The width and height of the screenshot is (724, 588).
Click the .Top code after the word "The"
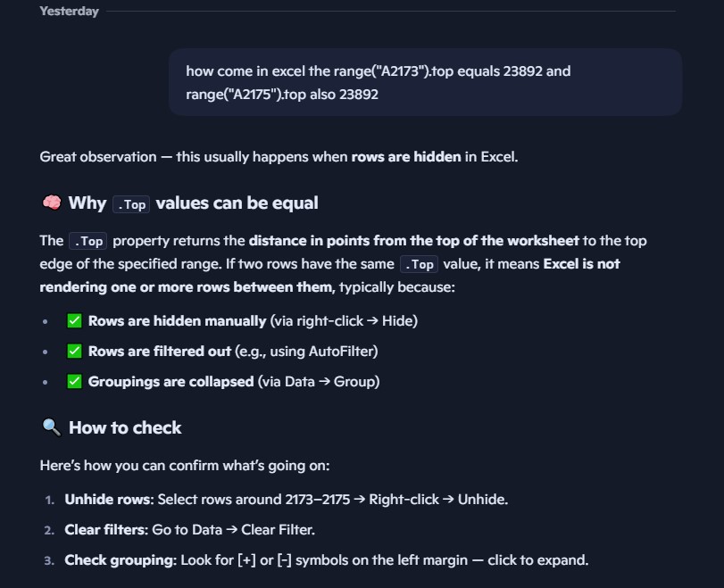pos(87,242)
